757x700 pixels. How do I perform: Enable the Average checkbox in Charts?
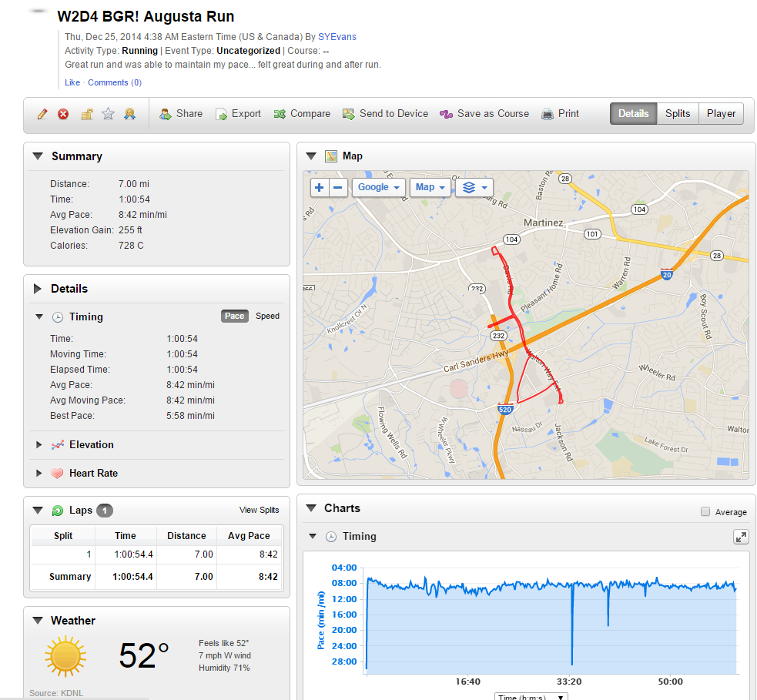(705, 512)
